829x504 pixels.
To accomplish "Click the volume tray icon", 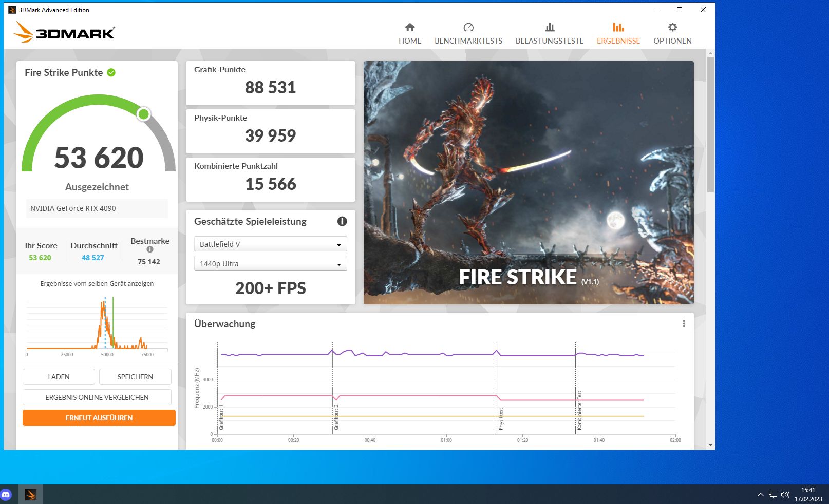I will point(785,495).
